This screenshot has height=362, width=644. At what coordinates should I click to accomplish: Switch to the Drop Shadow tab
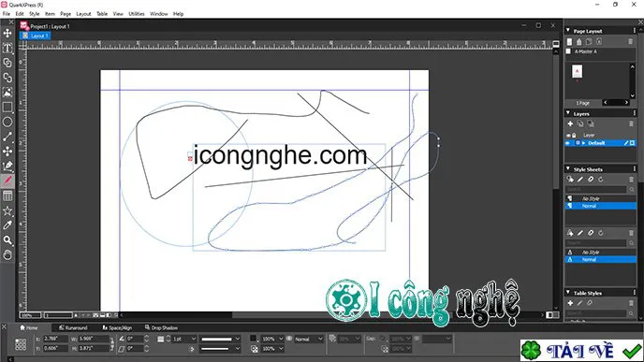click(x=161, y=327)
